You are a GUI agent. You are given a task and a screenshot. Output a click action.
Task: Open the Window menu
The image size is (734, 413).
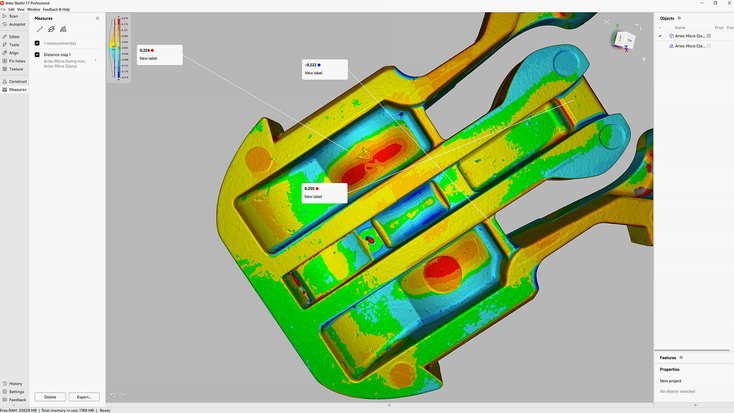pos(34,9)
